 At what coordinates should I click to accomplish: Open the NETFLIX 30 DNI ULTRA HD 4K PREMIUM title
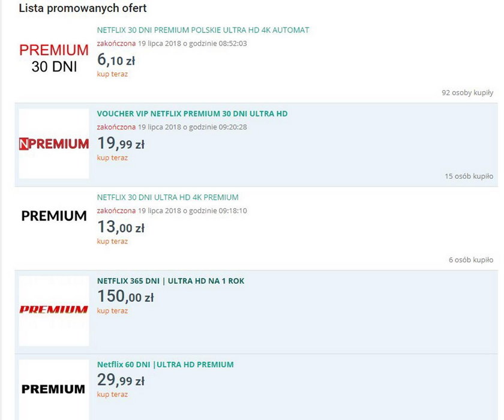click(x=168, y=197)
